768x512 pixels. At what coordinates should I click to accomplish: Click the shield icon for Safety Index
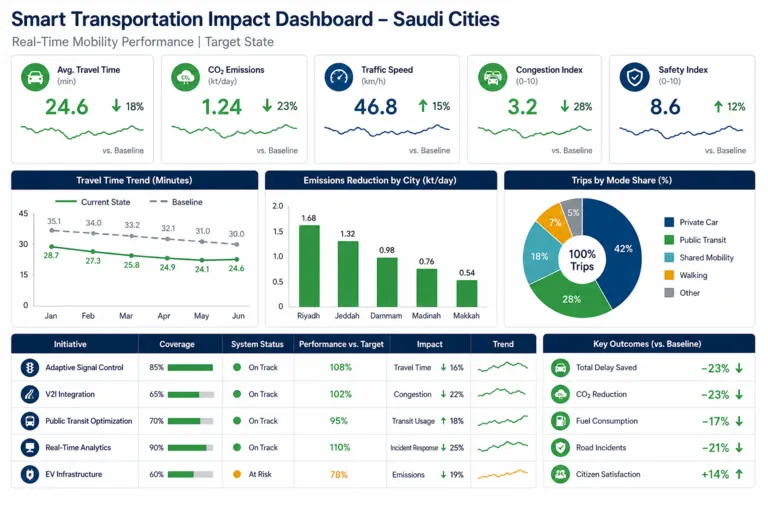click(x=634, y=77)
